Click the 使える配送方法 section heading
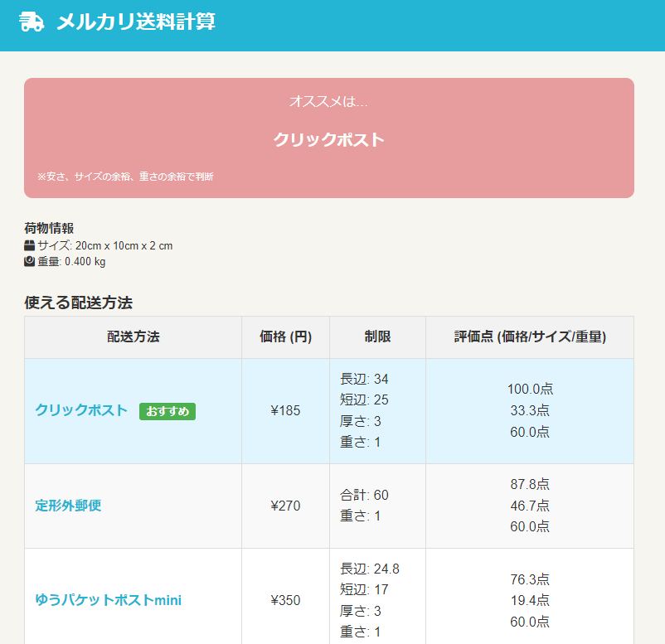This screenshot has height=644, width=665. tap(79, 303)
